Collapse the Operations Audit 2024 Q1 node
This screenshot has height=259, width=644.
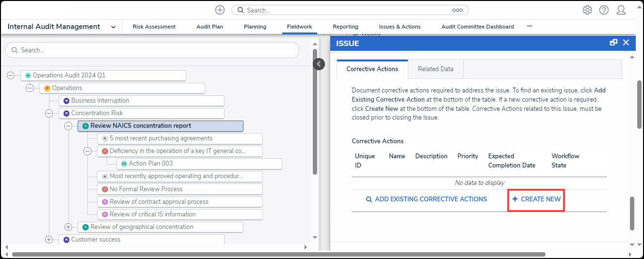coord(11,76)
